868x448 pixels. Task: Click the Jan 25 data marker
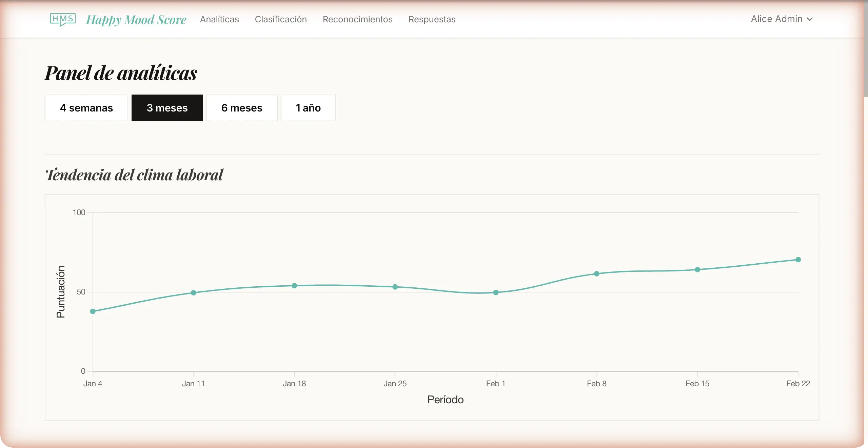coord(395,287)
